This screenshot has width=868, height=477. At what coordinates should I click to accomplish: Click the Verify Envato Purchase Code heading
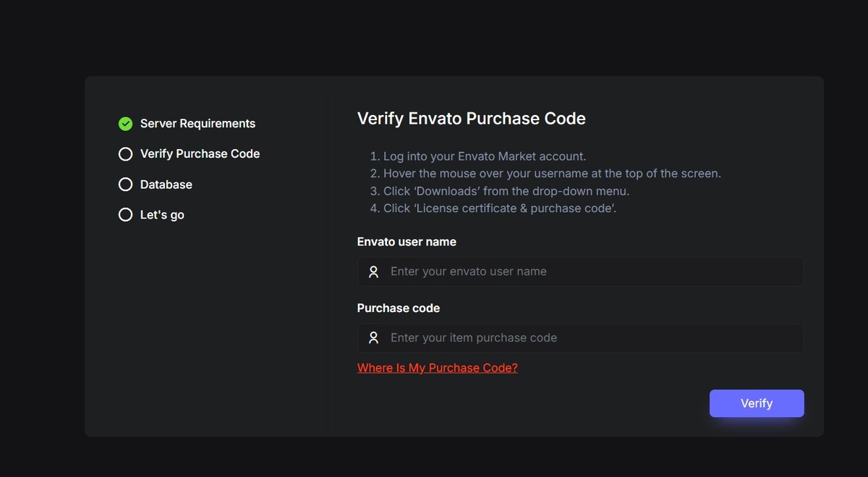472,119
